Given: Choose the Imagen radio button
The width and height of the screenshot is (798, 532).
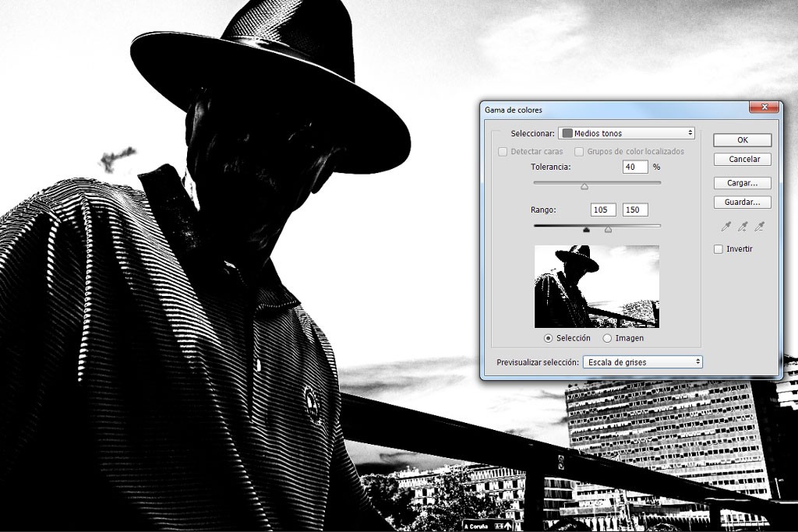Looking at the screenshot, I should [607, 338].
